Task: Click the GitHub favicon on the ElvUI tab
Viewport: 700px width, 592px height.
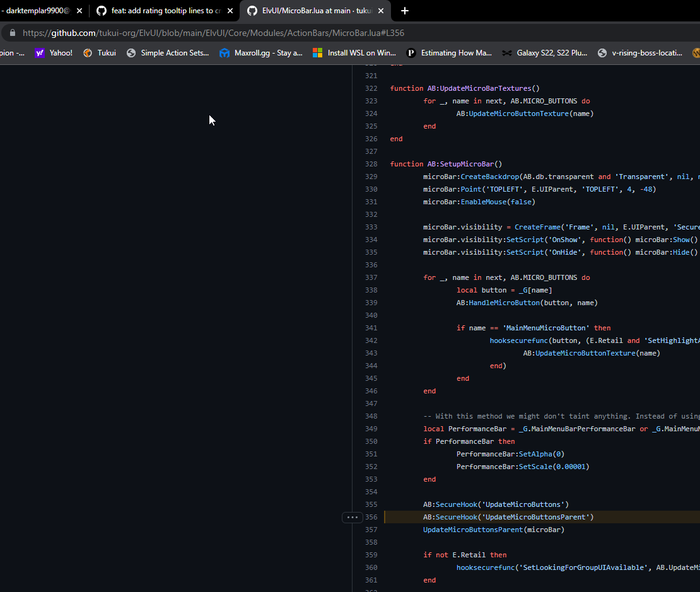Action: click(x=252, y=11)
